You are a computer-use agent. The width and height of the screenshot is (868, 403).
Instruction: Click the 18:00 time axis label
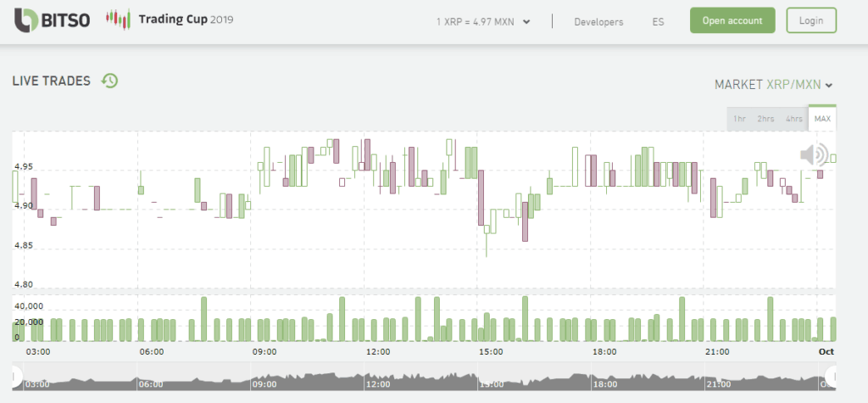click(x=604, y=351)
